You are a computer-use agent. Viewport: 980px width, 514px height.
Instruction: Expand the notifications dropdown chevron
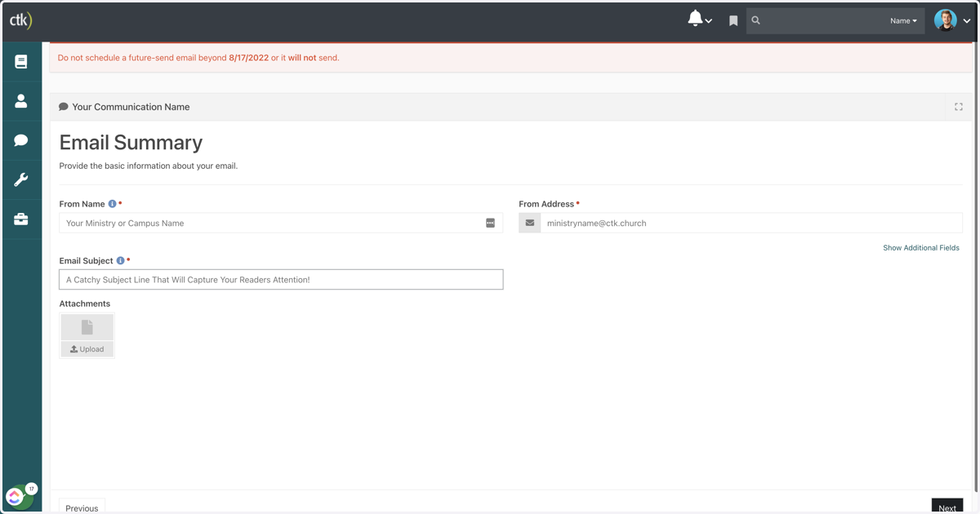(709, 21)
